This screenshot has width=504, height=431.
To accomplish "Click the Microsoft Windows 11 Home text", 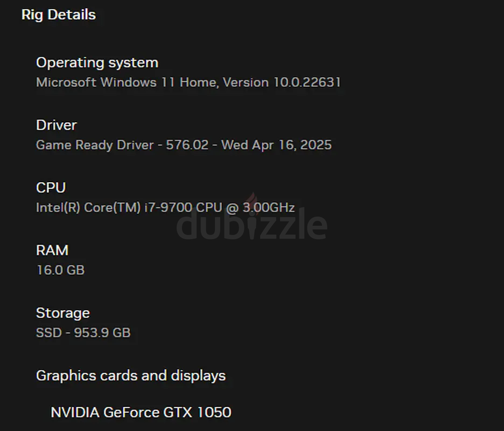I will (x=126, y=82).
